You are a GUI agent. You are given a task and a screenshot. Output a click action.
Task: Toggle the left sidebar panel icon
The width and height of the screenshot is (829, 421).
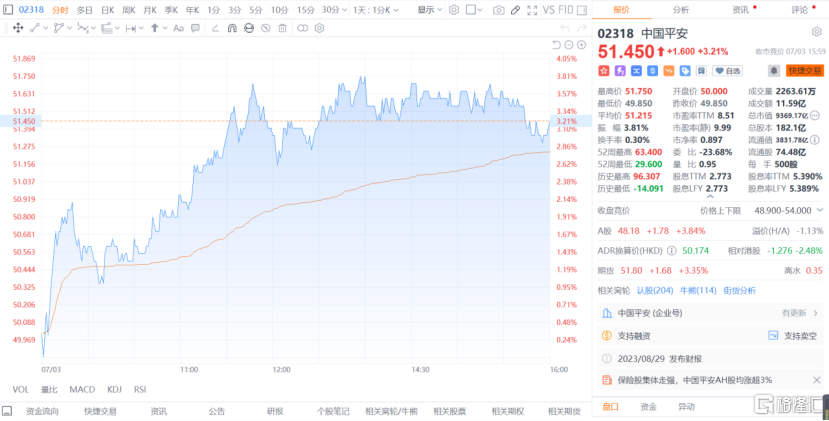point(8,10)
